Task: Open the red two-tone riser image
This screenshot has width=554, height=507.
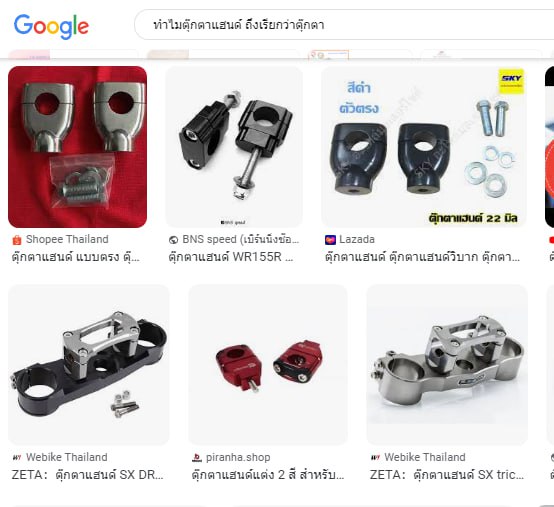Action: (268, 365)
